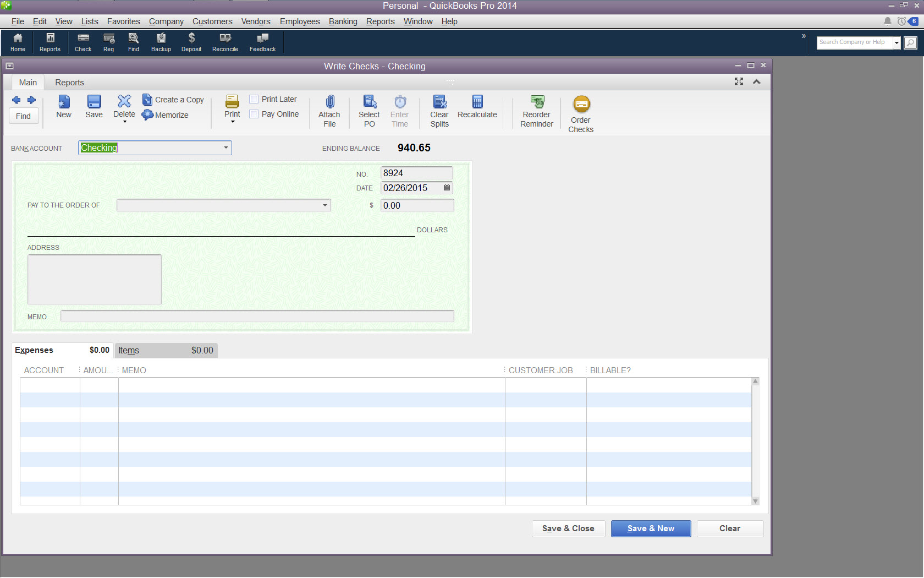Open the Reg register icon
The height and width of the screenshot is (578, 924).
[109, 42]
